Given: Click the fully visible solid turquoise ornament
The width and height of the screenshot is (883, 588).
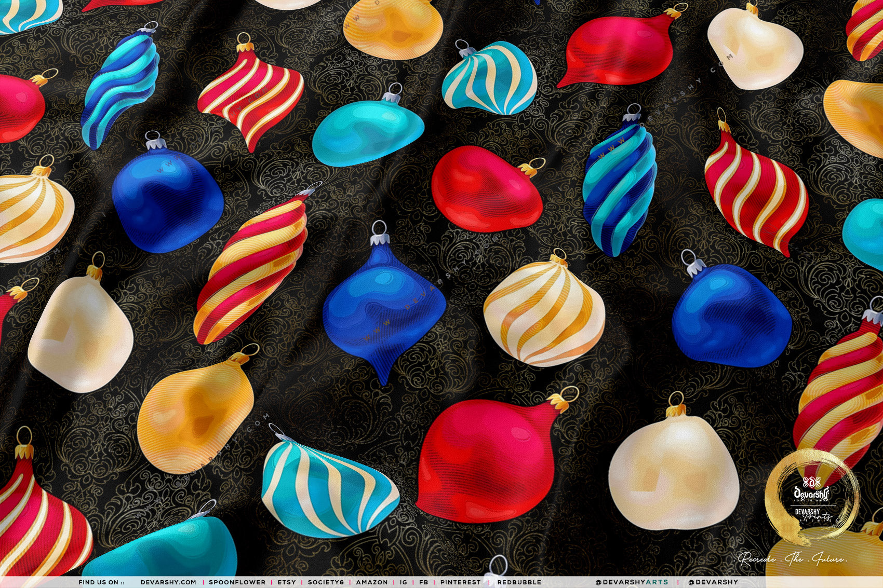Looking at the screenshot, I should (x=367, y=132).
